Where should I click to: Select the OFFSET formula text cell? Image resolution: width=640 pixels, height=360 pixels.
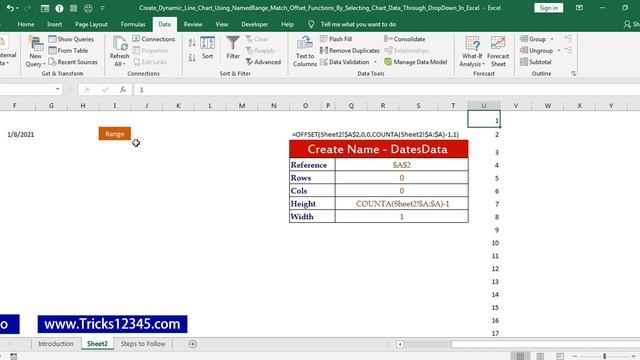376,134
